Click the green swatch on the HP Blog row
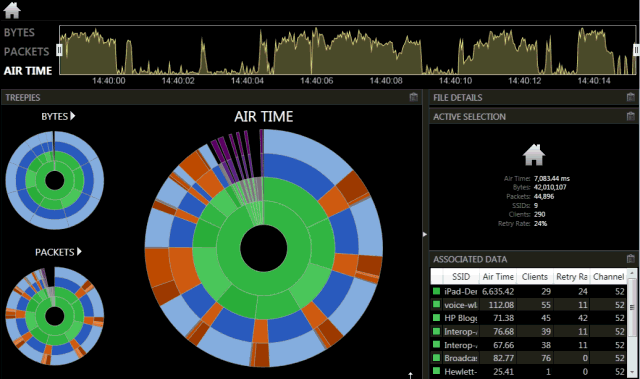Image resolution: width=640 pixels, height=379 pixels. [436, 317]
